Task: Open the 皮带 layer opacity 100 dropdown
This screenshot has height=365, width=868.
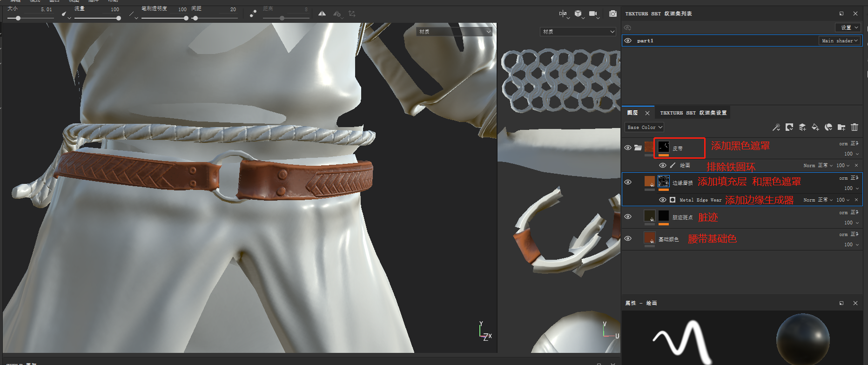Action: (x=852, y=154)
